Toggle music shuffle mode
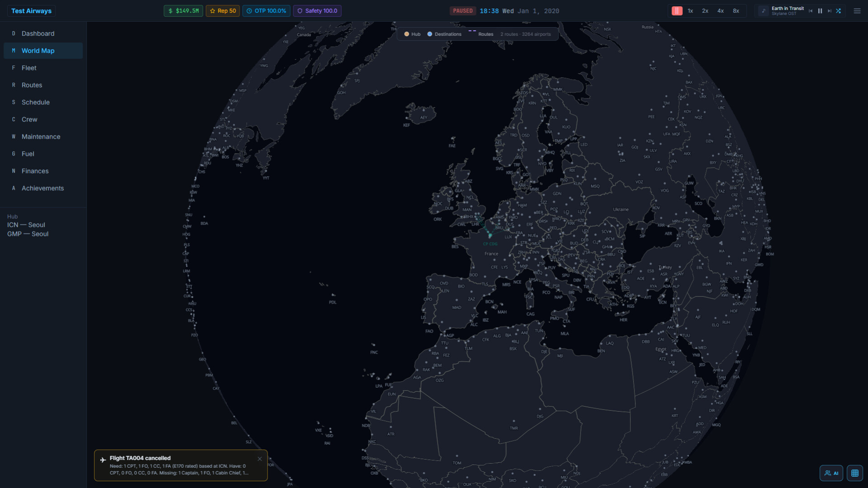The width and height of the screenshot is (868, 488). pos(839,11)
